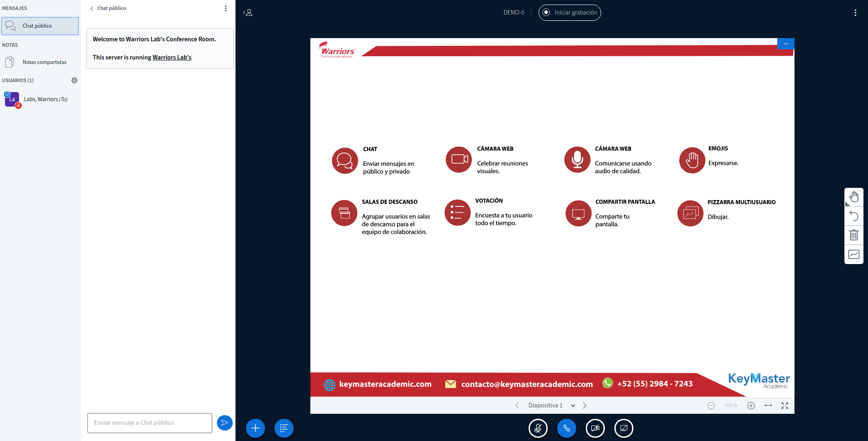
Task: Follow the Warriors Lab's link
Action: (x=172, y=58)
